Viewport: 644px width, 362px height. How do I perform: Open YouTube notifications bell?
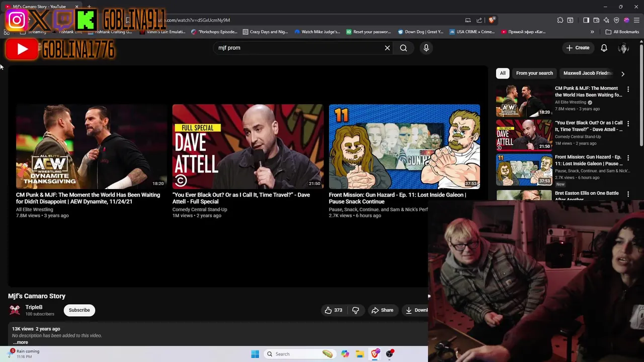click(x=604, y=48)
